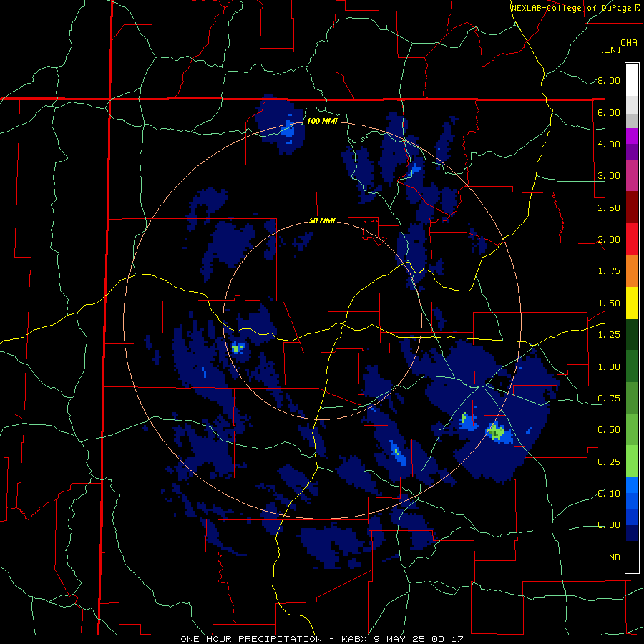Click the '2.00' scale label
This screenshot has height=644, width=644.
[609, 240]
